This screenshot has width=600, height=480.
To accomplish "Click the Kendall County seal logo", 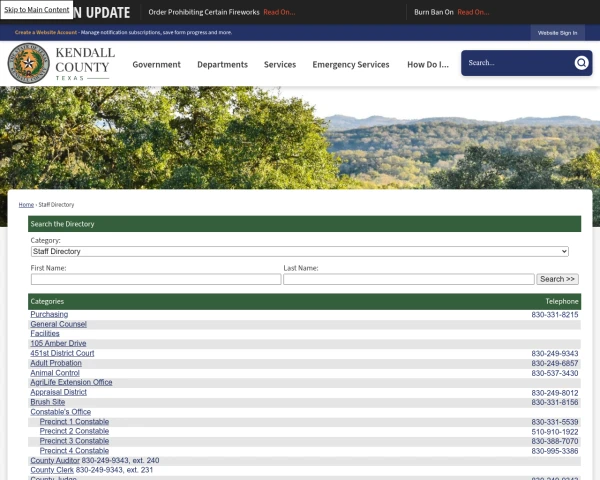I will pos(28,63).
